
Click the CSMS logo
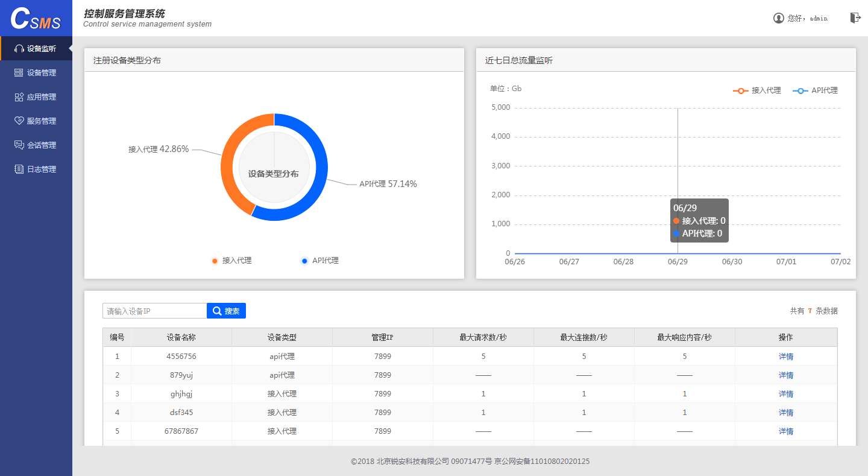[36, 18]
